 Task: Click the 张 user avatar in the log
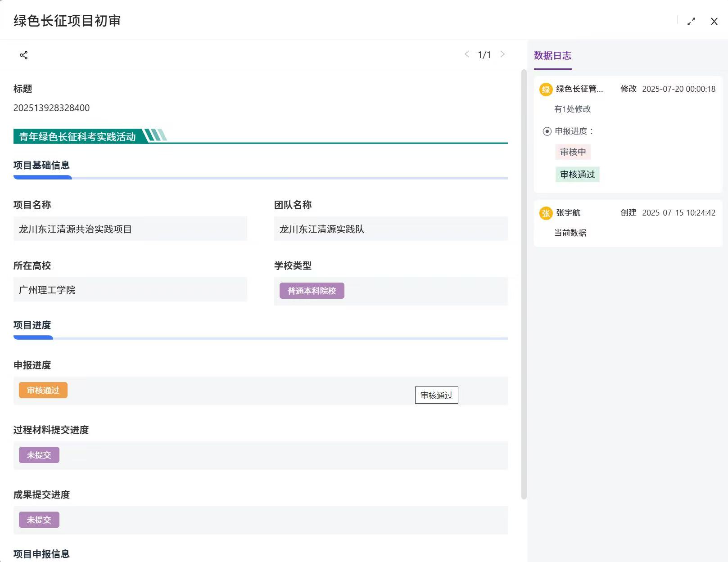[546, 213]
